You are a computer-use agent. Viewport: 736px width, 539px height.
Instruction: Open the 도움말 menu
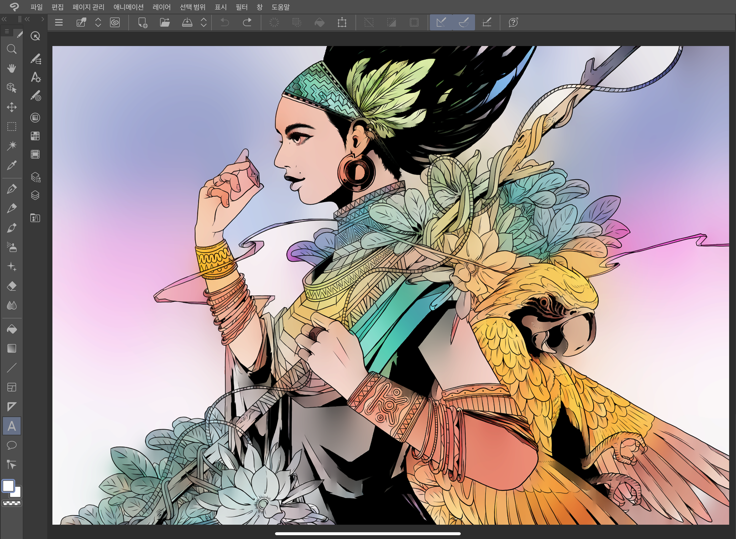tap(281, 7)
